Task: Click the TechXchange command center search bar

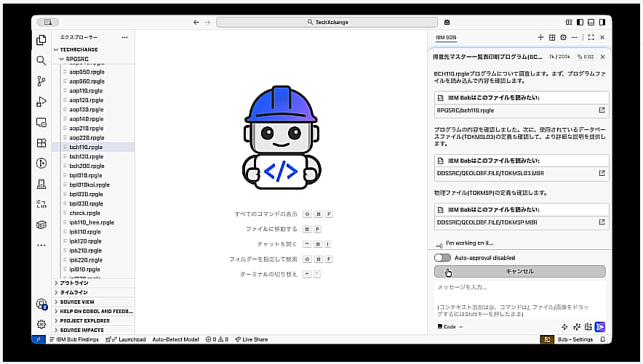Action: (x=327, y=22)
